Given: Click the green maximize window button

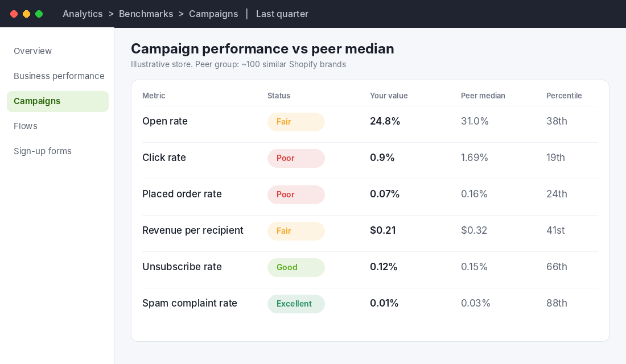Looking at the screenshot, I should 39,14.
